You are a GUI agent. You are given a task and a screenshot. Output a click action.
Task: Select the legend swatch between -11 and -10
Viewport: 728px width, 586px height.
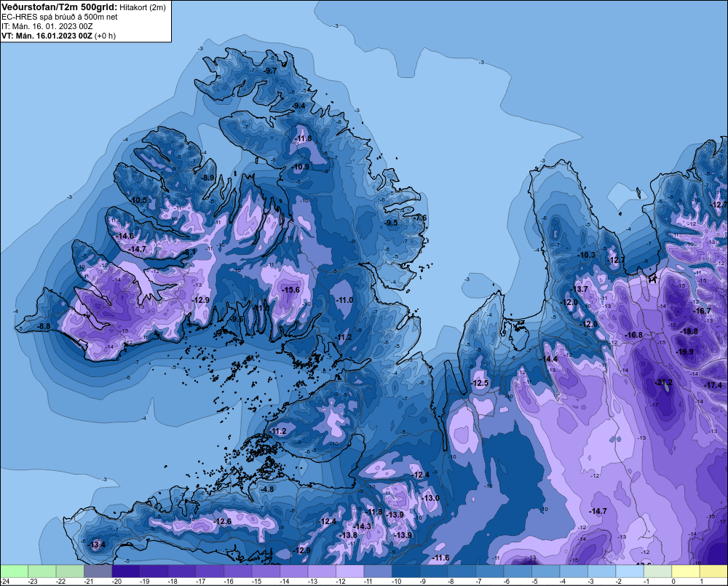(x=378, y=571)
